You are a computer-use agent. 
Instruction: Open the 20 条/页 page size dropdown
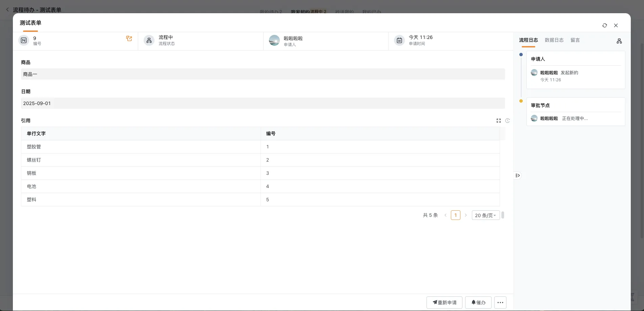(486, 215)
